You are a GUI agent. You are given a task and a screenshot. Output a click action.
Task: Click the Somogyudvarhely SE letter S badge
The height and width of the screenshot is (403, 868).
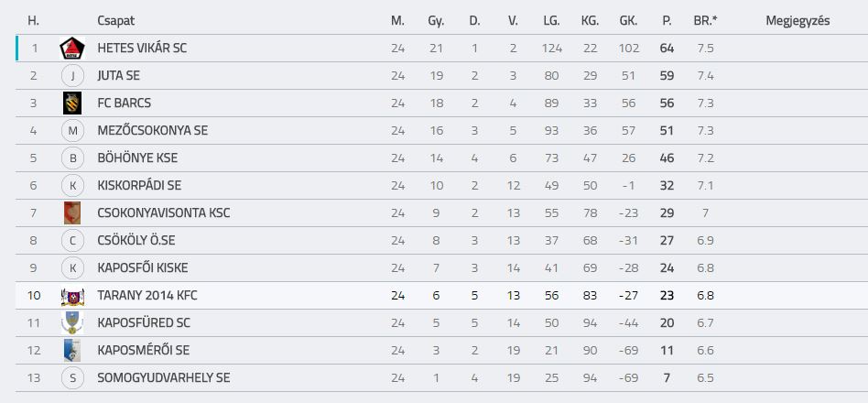[x=72, y=378]
